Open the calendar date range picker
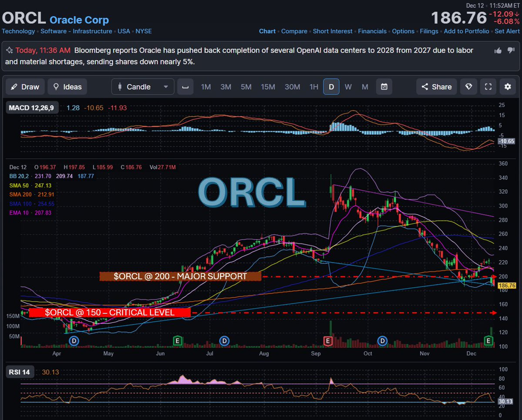This screenshot has width=522, height=420. [384, 87]
